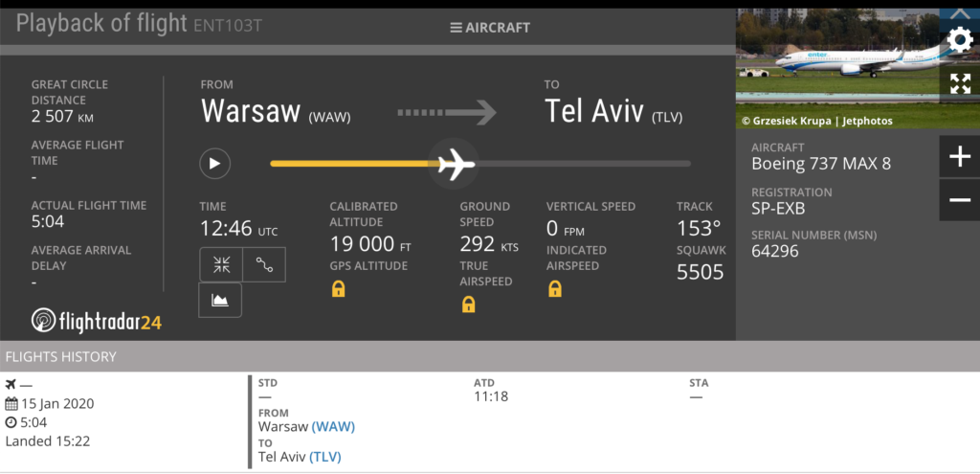Image resolution: width=980 pixels, height=474 pixels.
Task: Zoom out with minus button
Action: [x=960, y=200]
